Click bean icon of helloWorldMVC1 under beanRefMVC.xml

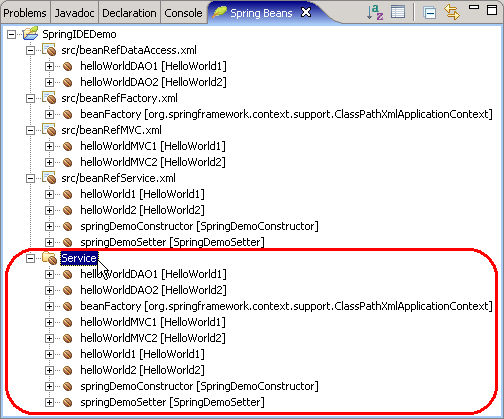click(x=68, y=146)
